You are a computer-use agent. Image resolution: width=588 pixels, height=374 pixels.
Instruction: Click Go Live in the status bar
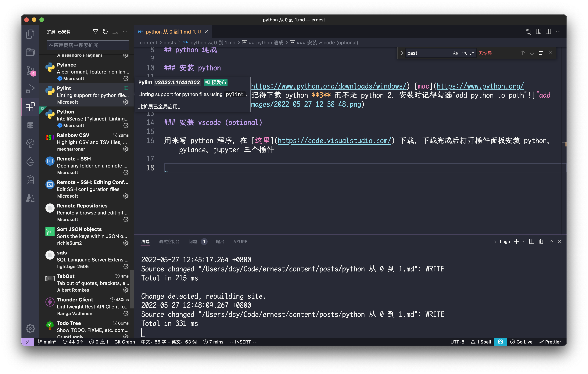tap(521, 342)
